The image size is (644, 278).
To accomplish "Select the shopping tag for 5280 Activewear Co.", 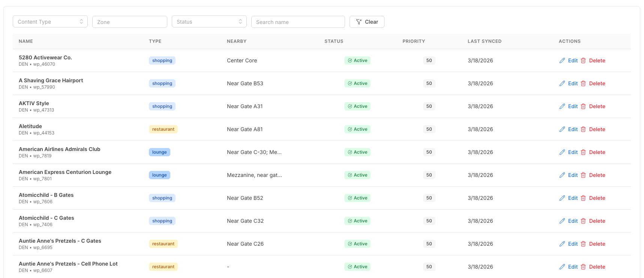I will click(x=162, y=60).
